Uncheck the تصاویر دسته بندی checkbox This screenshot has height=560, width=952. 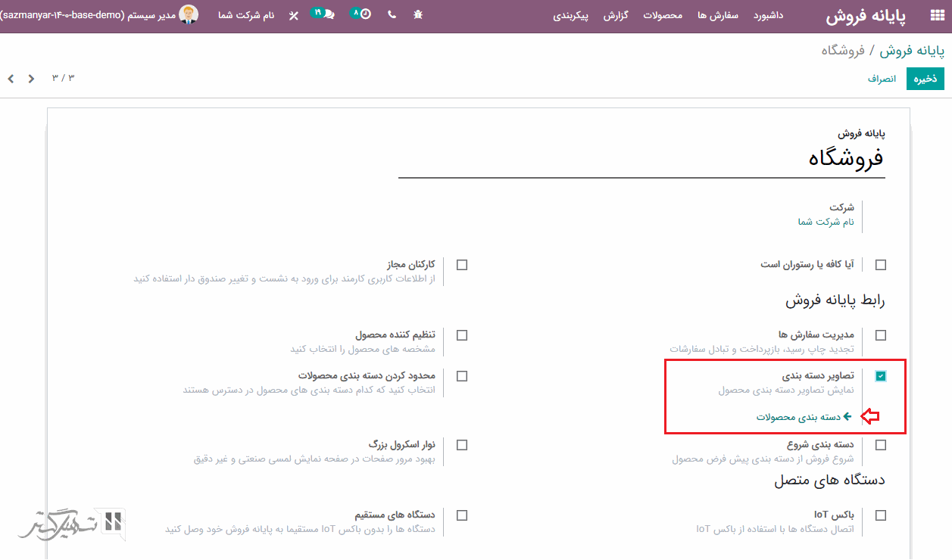pyautogui.click(x=881, y=376)
